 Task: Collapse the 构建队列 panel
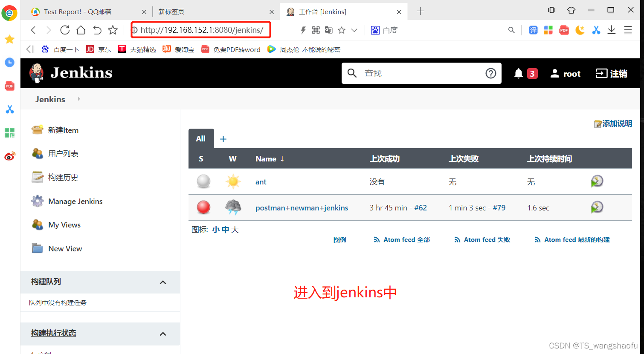163,282
